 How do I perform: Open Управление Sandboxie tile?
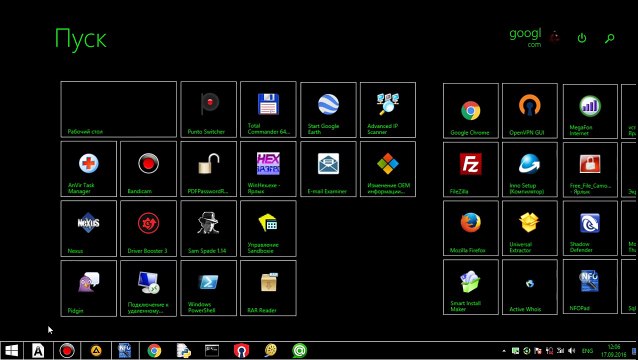pos(268,229)
